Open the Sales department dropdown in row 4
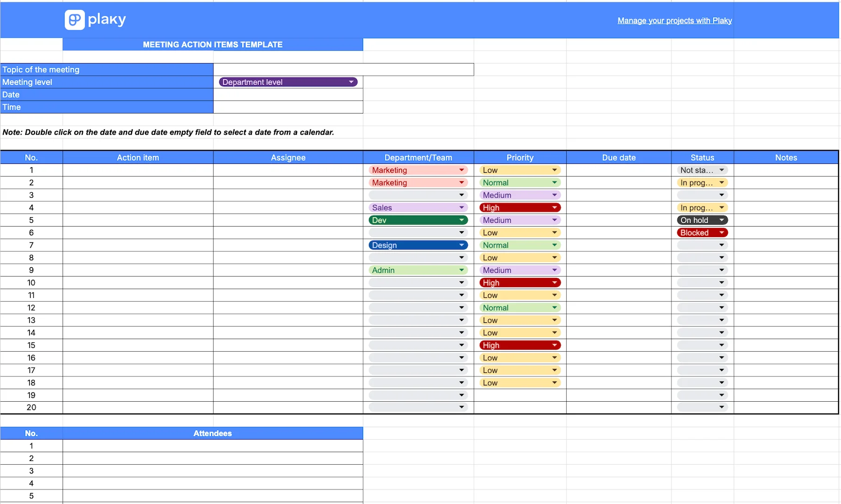The width and height of the screenshot is (841, 504). [418, 208]
